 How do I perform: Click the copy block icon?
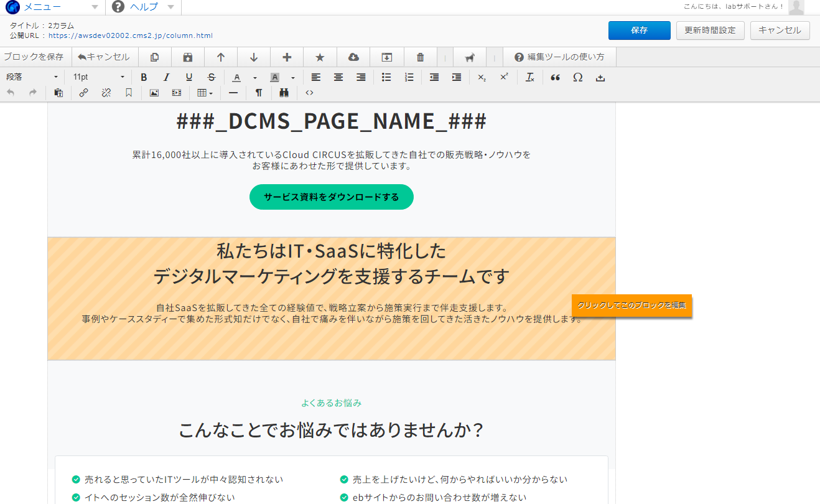(155, 57)
